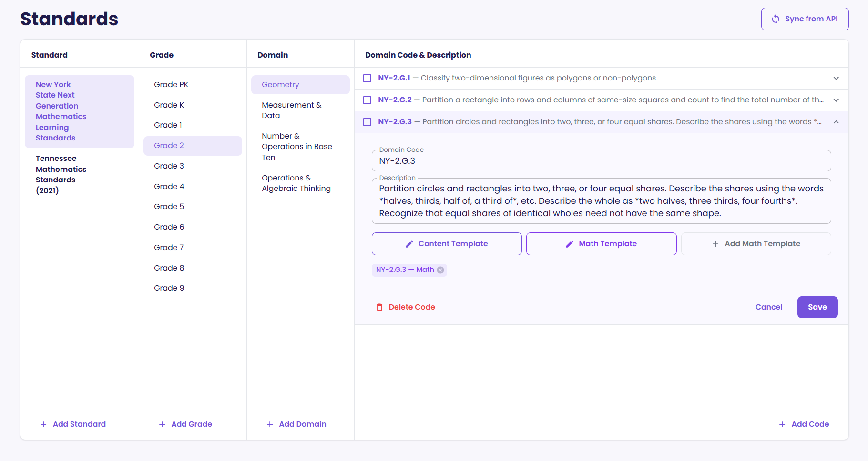Screen dimensions: 868x461
Task: Select Grade 5 in the grade list
Action: pyautogui.click(x=193, y=207)
